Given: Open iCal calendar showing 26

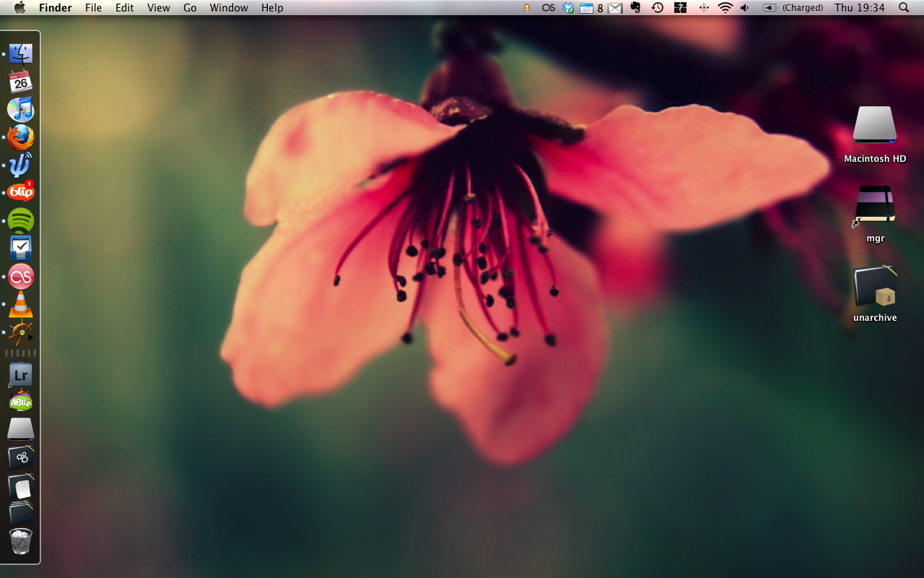Looking at the screenshot, I should 21,82.
